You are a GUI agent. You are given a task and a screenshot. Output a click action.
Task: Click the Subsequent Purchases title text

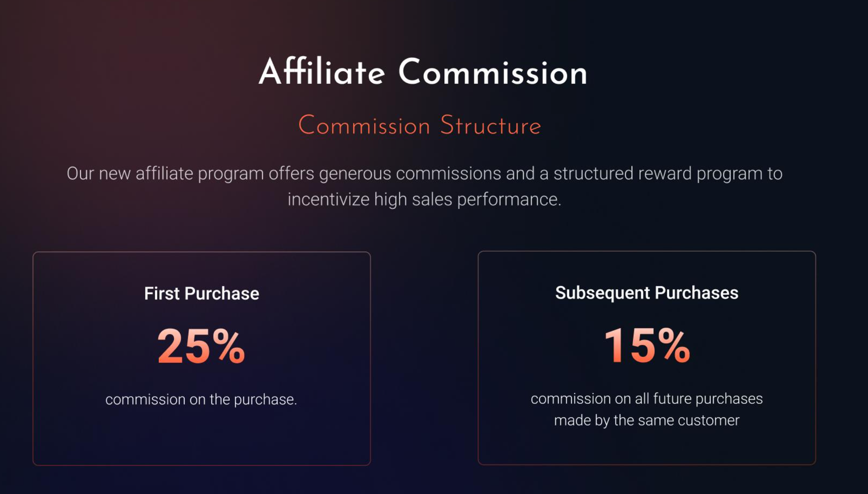coord(647,293)
